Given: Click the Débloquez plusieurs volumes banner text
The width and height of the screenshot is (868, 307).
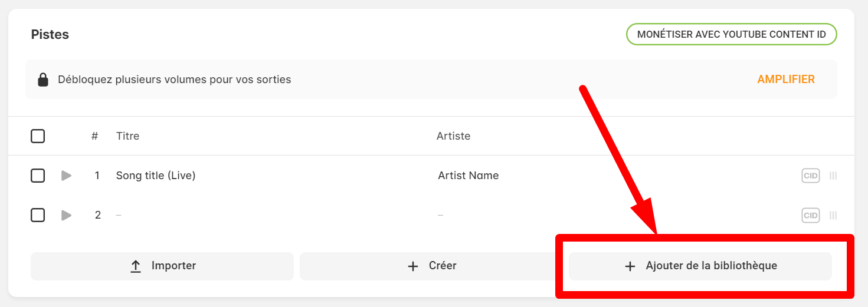Looking at the screenshot, I should coord(175,80).
